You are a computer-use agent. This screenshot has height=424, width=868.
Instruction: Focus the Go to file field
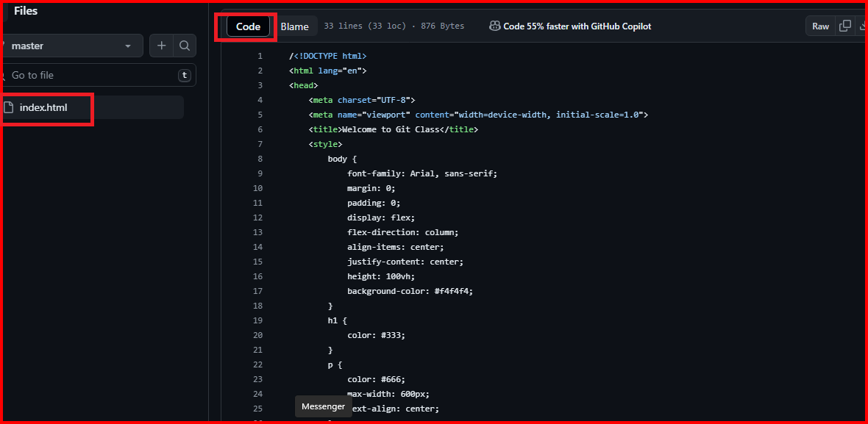97,75
